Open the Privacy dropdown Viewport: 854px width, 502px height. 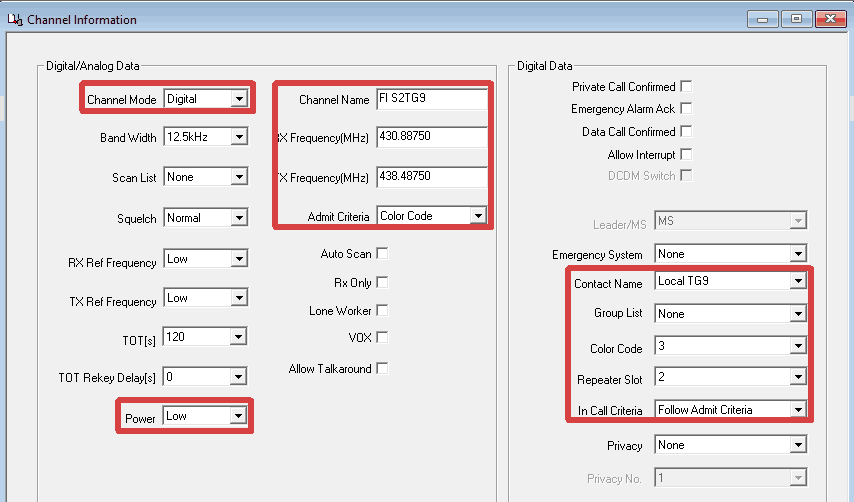click(730, 445)
